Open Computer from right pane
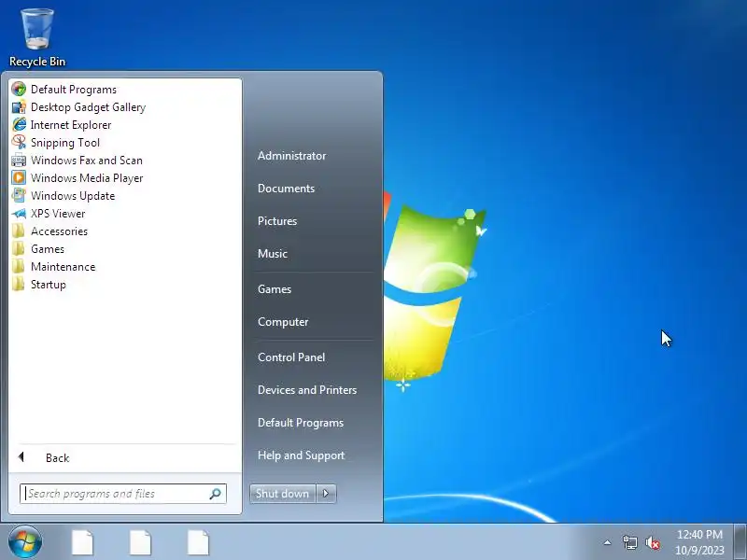This screenshot has width=747, height=560. pos(283,322)
